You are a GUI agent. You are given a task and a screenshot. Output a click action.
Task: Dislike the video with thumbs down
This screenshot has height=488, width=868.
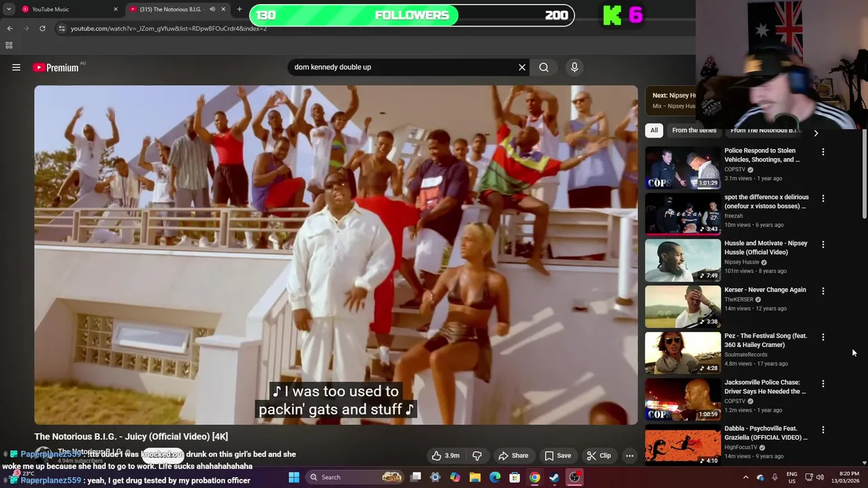click(x=477, y=455)
